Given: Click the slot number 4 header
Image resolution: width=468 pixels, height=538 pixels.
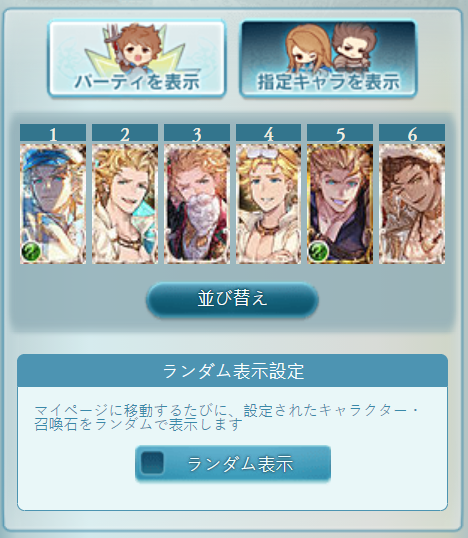Looking at the screenshot, I should point(269,133).
